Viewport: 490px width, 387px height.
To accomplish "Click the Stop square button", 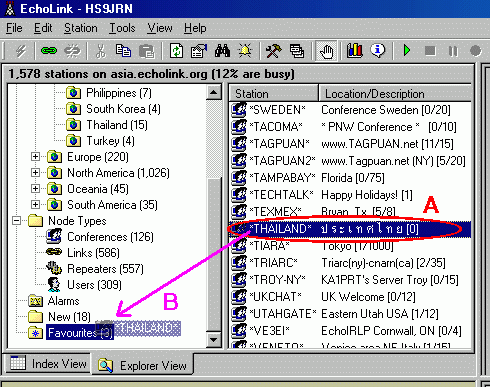I will click(430, 51).
